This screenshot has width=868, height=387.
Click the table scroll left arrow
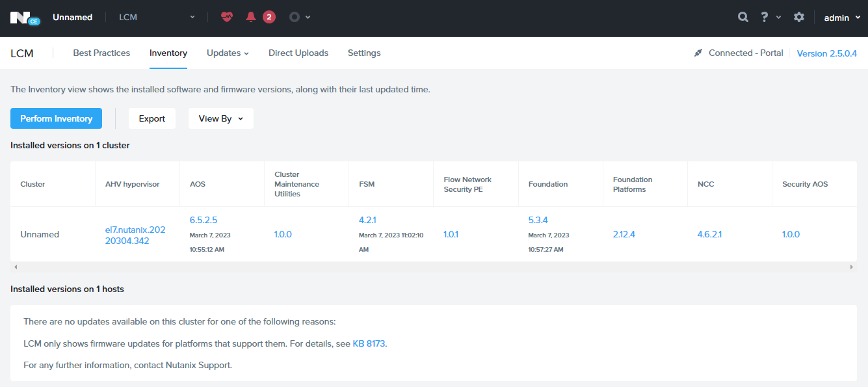point(16,267)
